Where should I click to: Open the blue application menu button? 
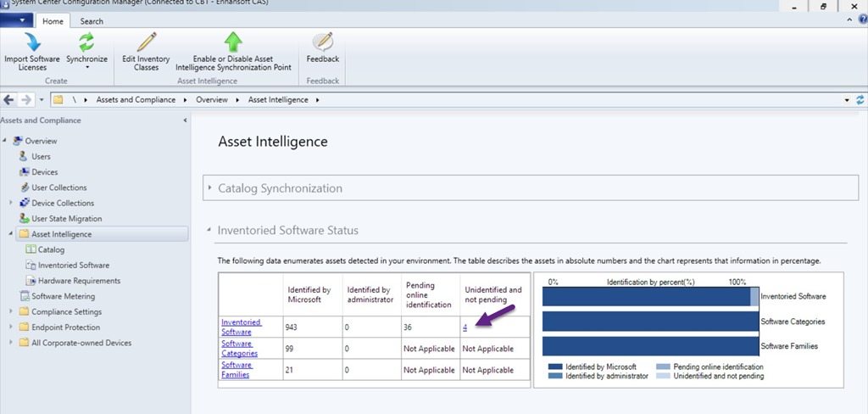tap(17, 20)
